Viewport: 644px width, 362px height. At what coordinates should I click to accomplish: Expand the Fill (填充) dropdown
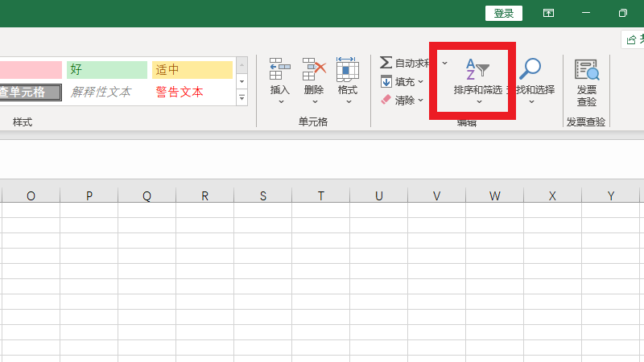click(x=420, y=81)
